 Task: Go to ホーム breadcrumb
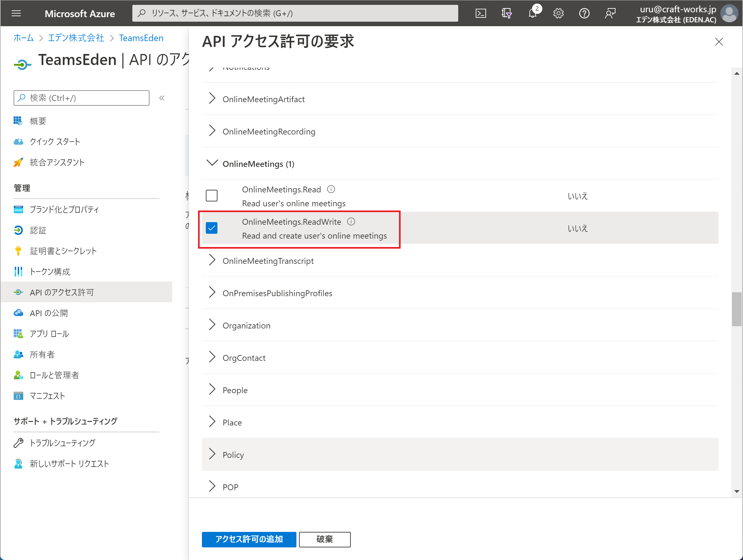[x=24, y=38]
